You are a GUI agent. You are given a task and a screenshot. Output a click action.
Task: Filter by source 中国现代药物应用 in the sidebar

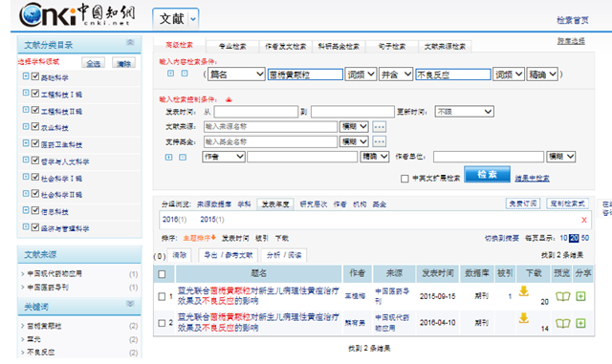tap(55, 273)
